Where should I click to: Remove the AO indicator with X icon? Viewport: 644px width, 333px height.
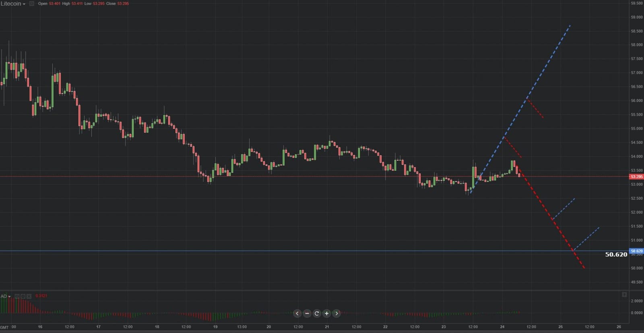(x=29, y=296)
